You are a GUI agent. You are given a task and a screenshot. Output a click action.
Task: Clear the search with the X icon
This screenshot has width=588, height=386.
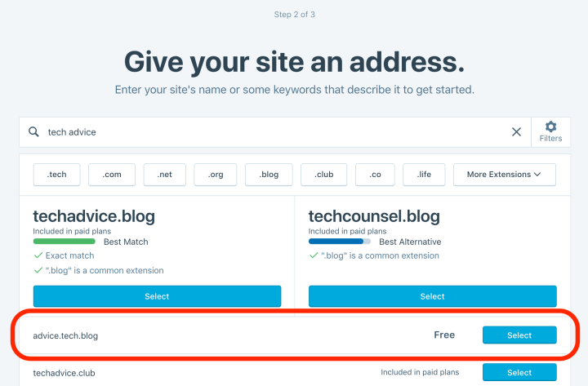[x=516, y=132]
